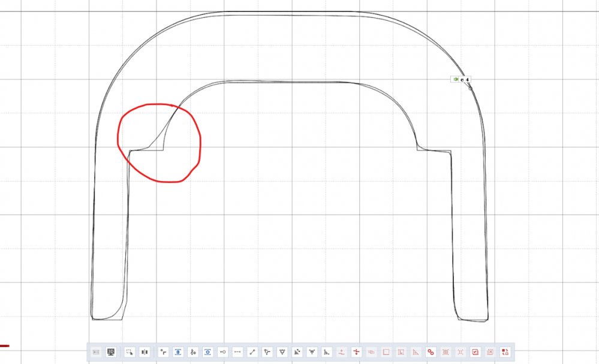This screenshot has width=599, height=364.
Task: Click the red swap-squares icon at toolbar end
Action: click(x=505, y=352)
